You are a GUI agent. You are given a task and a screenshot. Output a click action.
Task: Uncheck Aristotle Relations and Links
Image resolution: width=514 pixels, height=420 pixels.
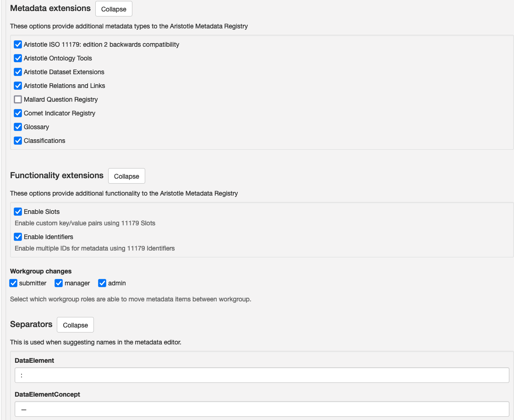coord(18,86)
